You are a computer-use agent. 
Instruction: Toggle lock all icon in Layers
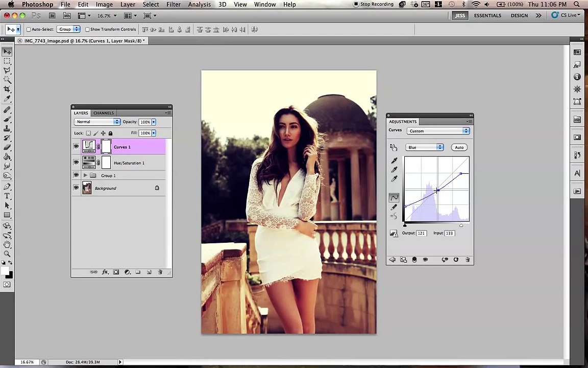(111, 133)
